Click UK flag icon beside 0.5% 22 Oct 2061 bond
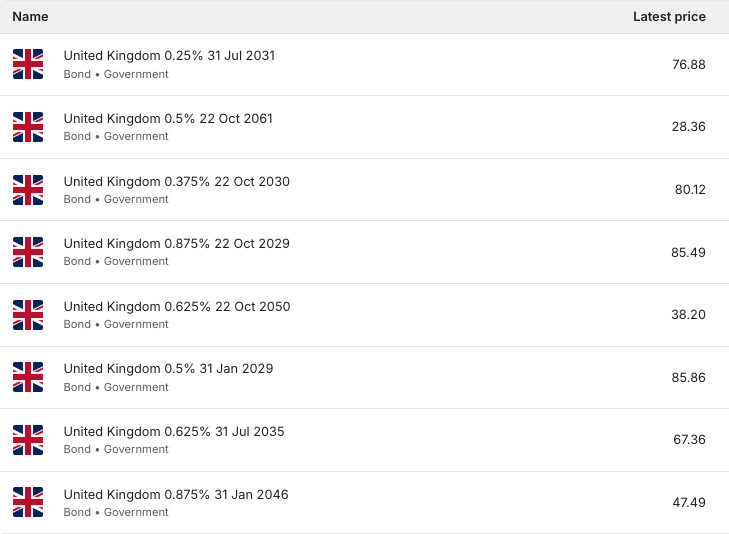Screen dimensions: 729x534 coord(28,127)
